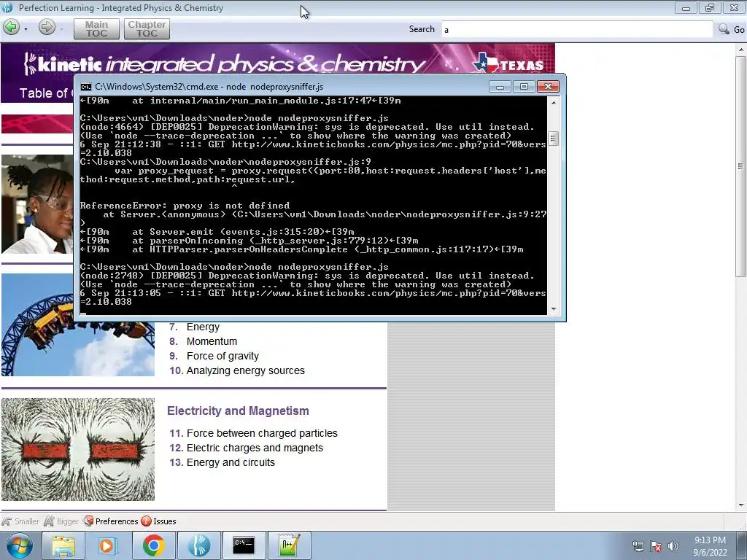This screenshot has width=747, height=560.
Task: Focus the Search input field
Action: [x=577, y=29]
